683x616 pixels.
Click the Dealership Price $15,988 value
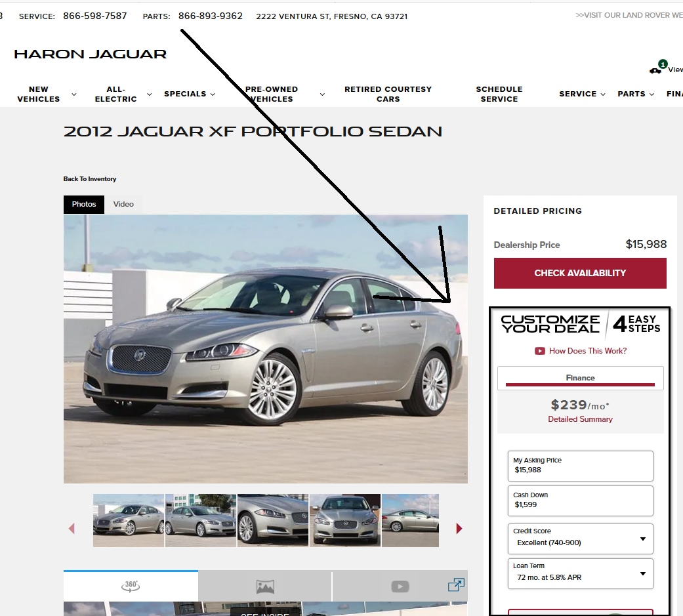click(646, 245)
